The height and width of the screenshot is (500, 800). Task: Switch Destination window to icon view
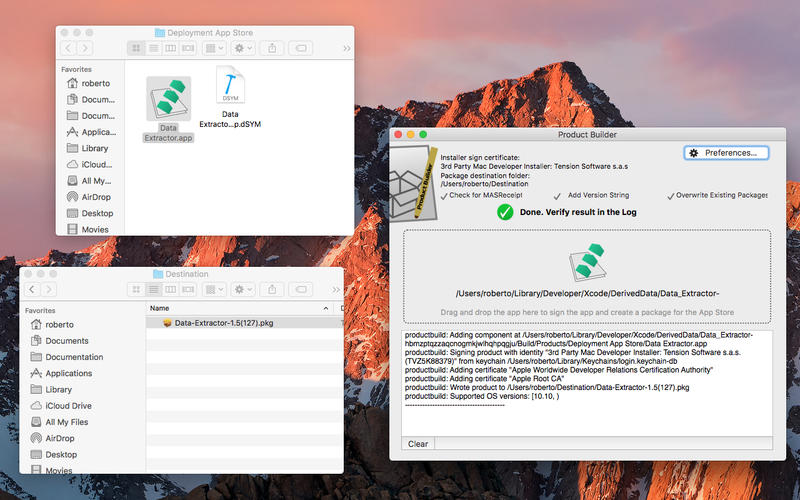[136, 289]
